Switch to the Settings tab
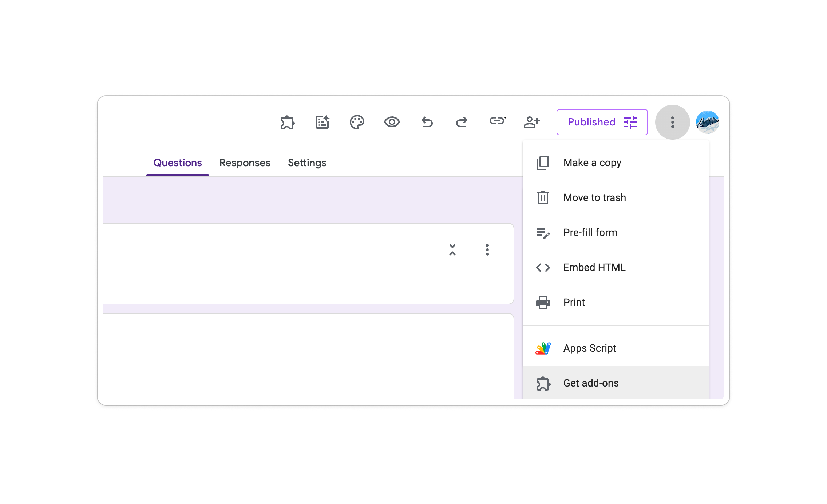The width and height of the screenshot is (827, 504). coord(307,163)
